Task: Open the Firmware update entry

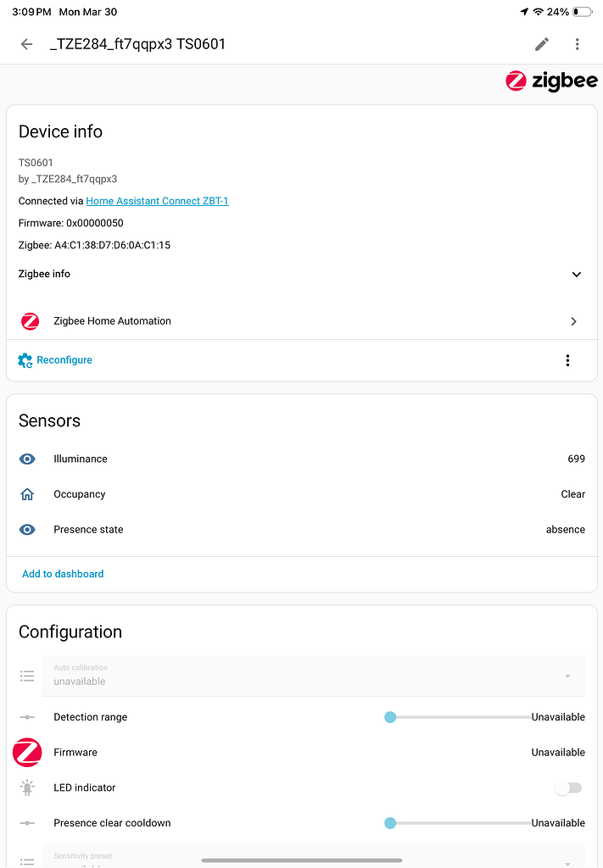Action: point(302,753)
